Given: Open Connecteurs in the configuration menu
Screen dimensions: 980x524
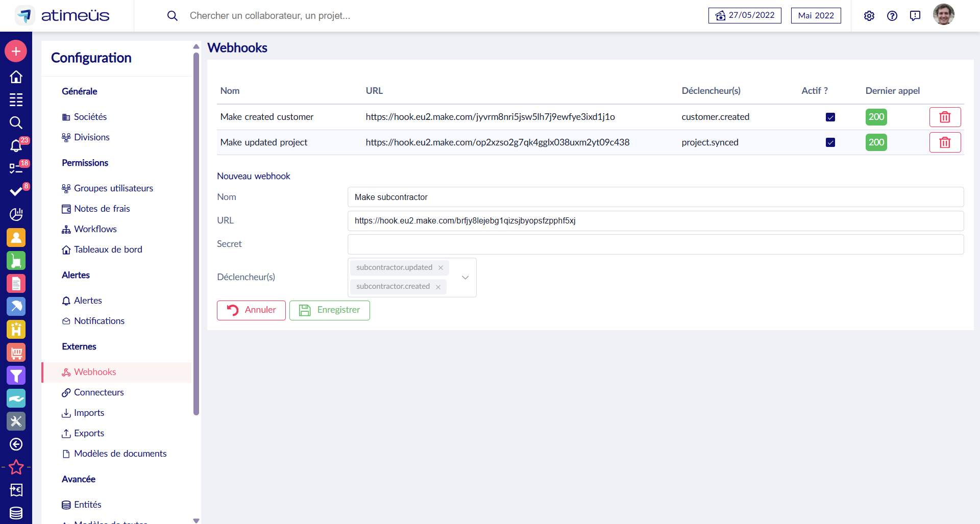Looking at the screenshot, I should point(99,392).
